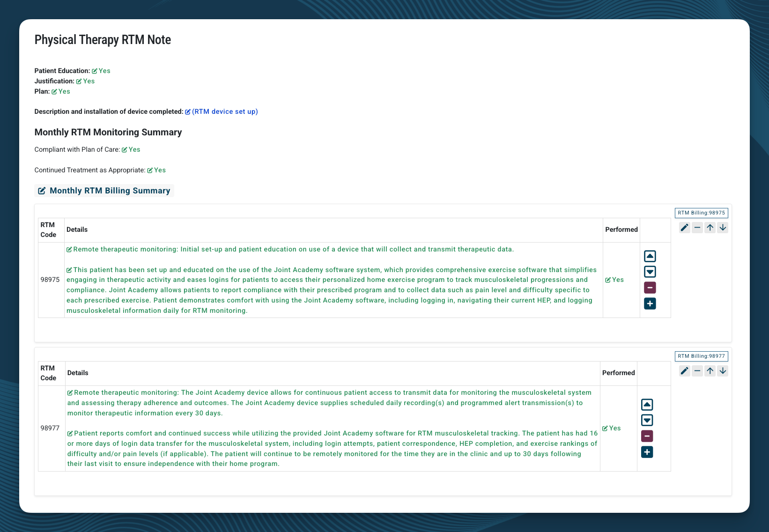Image resolution: width=769 pixels, height=532 pixels.
Task: Remove the 98977 row with maroon minus button
Action: (647, 436)
